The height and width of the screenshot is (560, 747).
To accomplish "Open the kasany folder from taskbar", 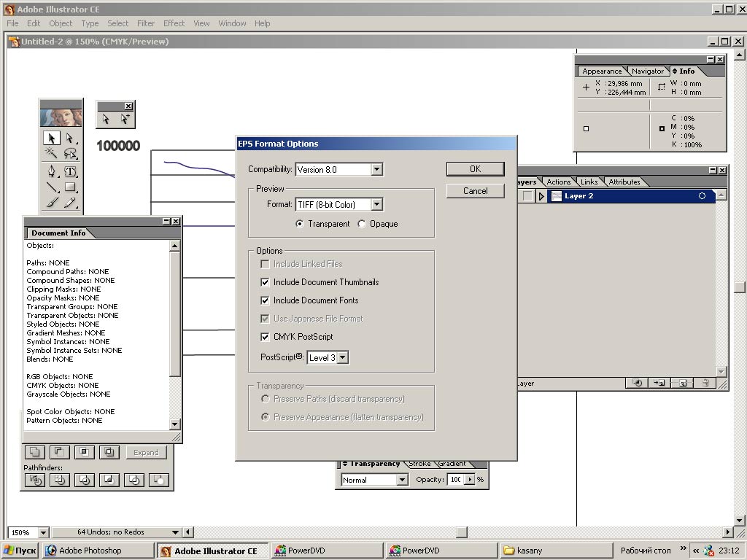I will click(556, 551).
